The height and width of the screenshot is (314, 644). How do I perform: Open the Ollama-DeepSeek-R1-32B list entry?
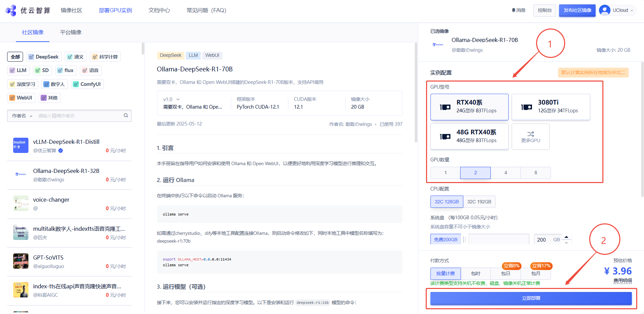click(69, 175)
